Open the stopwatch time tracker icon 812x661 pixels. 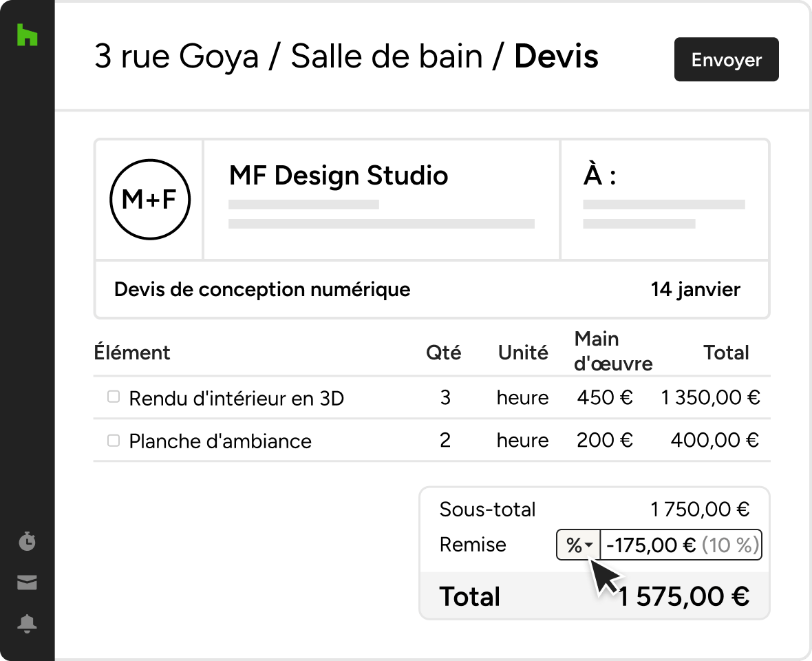pyautogui.click(x=27, y=541)
